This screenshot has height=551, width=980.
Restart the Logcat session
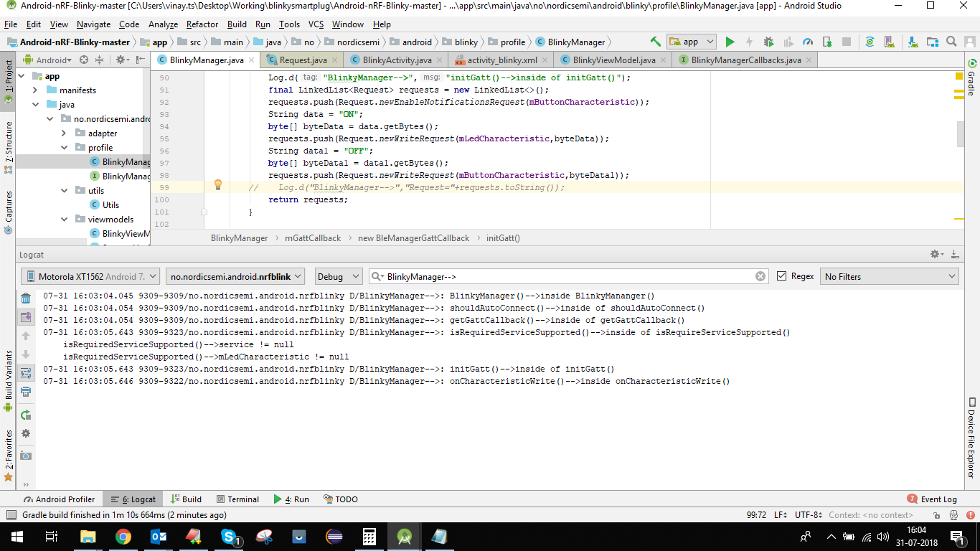coord(26,415)
